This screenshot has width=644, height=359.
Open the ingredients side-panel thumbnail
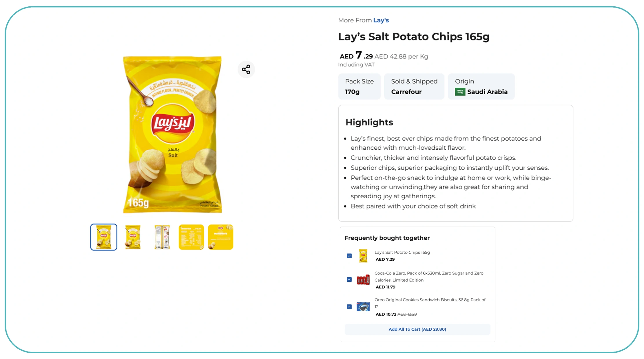162,237
